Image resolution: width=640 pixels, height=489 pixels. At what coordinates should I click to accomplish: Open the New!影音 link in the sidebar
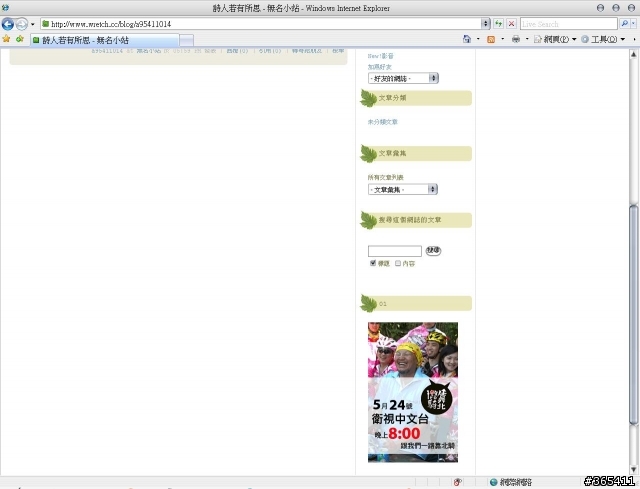380,56
